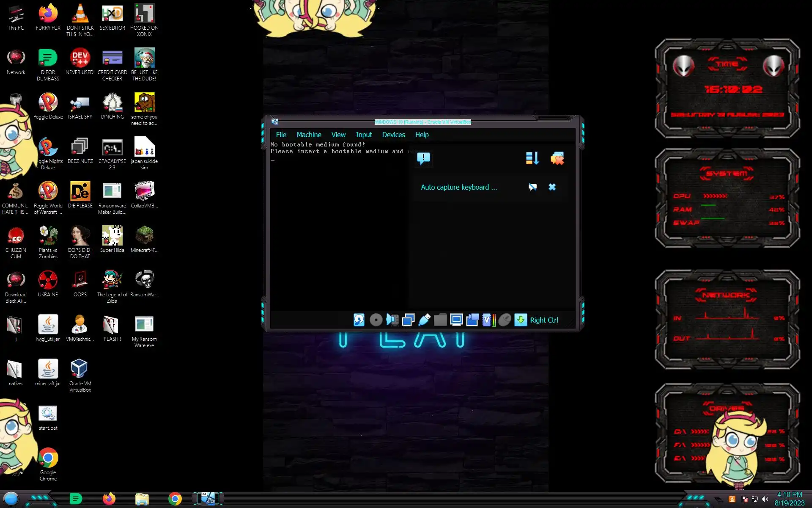Click the optical disc status icon
The image size is (812, 508).
[x=376, y=320]
